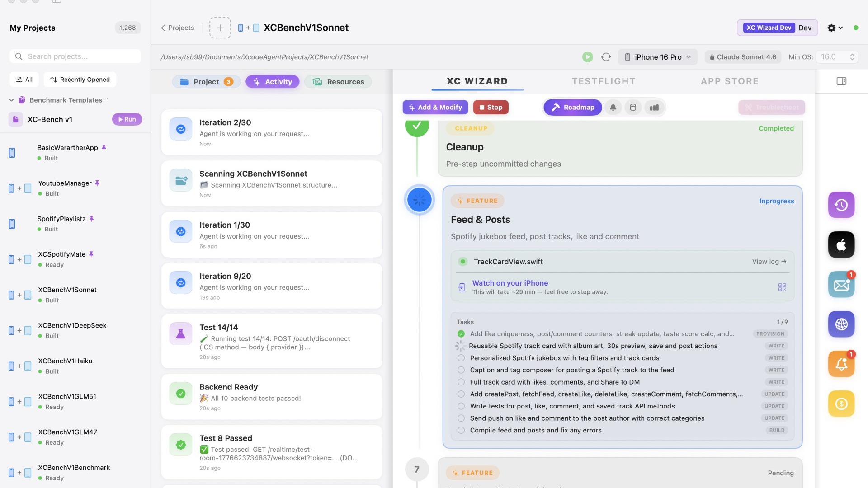Click the Watch on your iPhone link
868x488 pixels.
(x=510, y=283)
